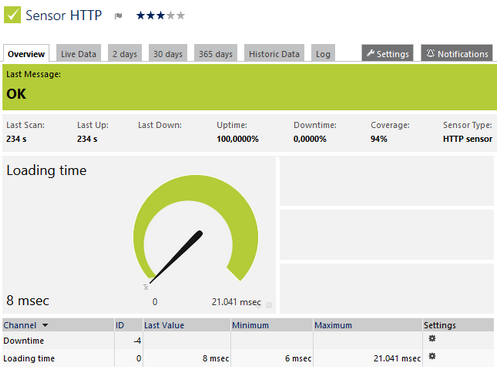The image size is (497, 370).
Task: Click the 'Loading time' gauge title
Action: click(x=46, y=170)
